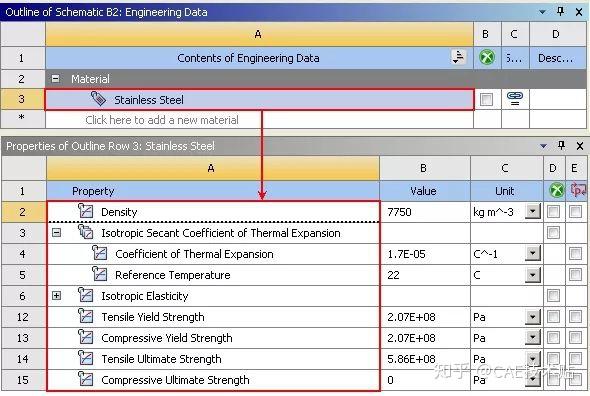Select row number 12 in the Properties table
This screenshot has width=590, height=396.
click(x=24, y=317)
